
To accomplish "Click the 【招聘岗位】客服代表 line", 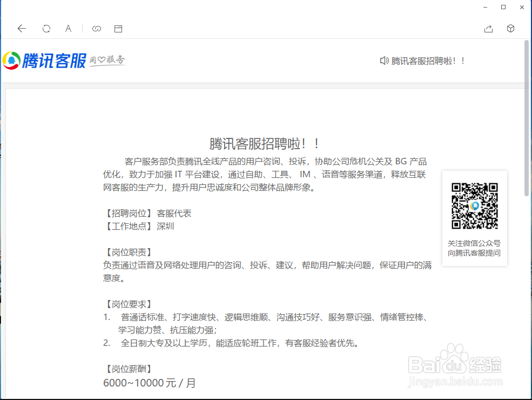I will [147, 213].
